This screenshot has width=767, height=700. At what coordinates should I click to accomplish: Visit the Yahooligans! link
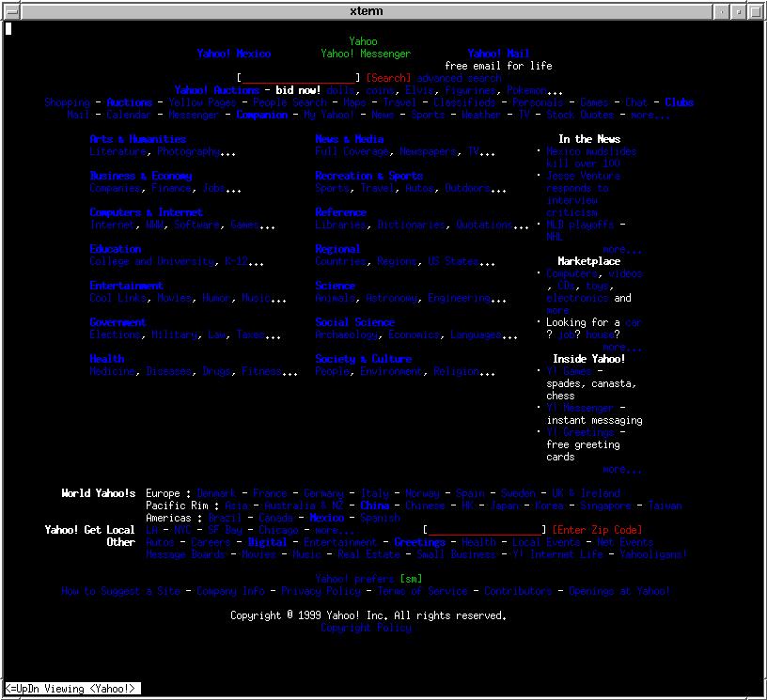[x=652, y=554]
